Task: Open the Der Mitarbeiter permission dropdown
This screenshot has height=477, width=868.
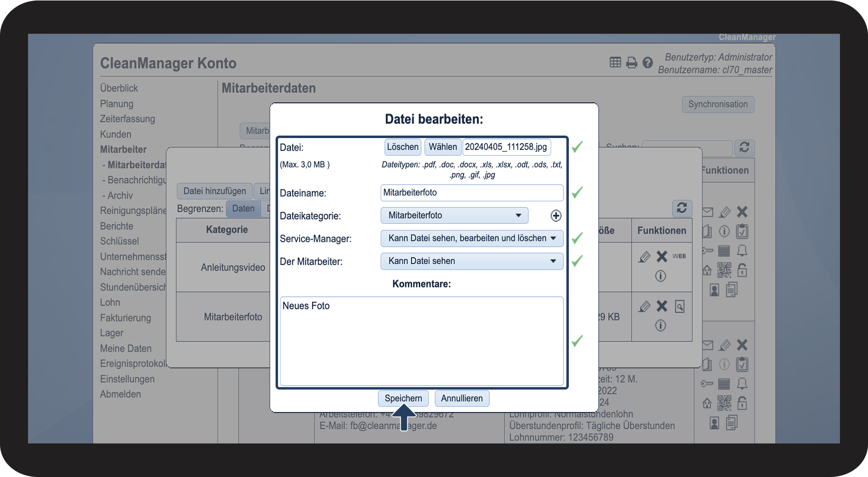Action: [472, 261]
